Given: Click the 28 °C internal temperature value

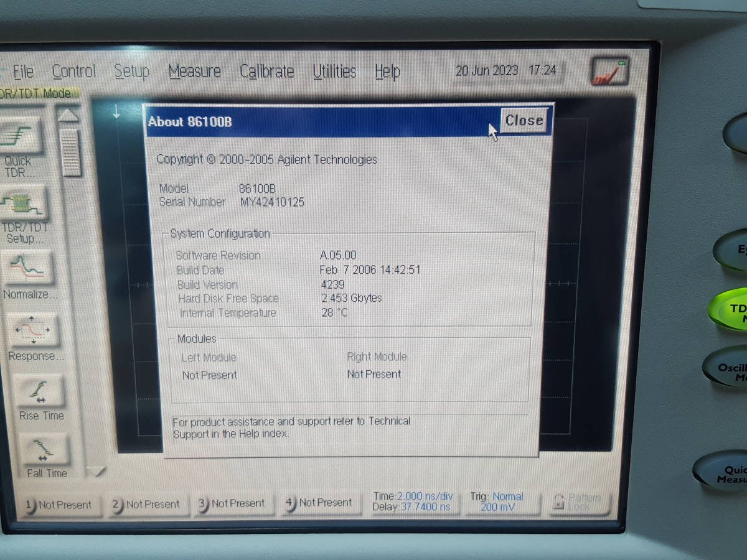Looking at the screenshot, I should click(334, 312).
